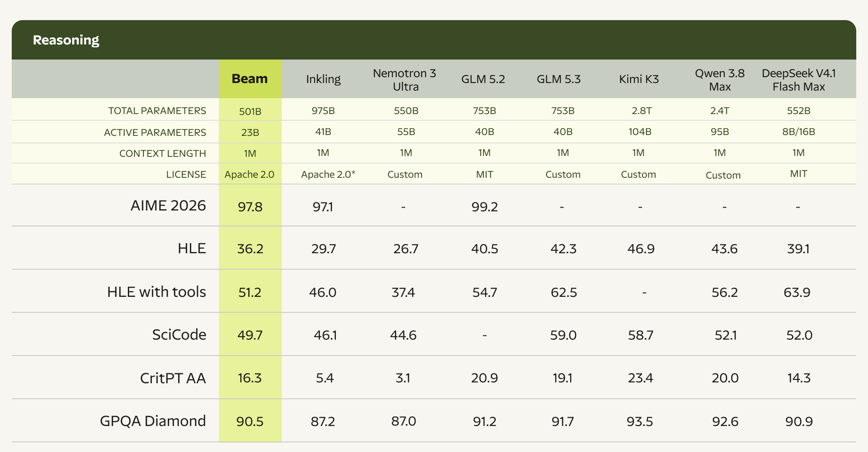868x452 pixels.
Task: Click Beam's GPQA Diamond score 90.5
Action: 250,421
